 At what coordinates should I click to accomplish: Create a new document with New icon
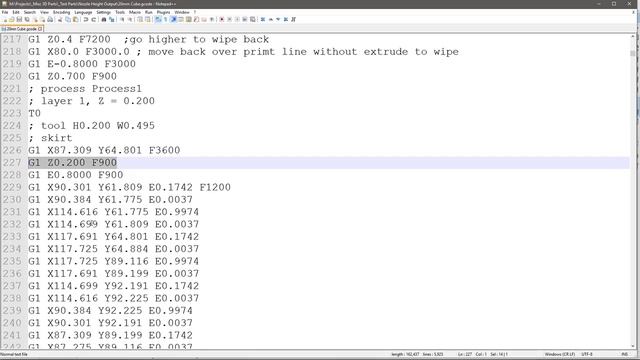(4, 20)
